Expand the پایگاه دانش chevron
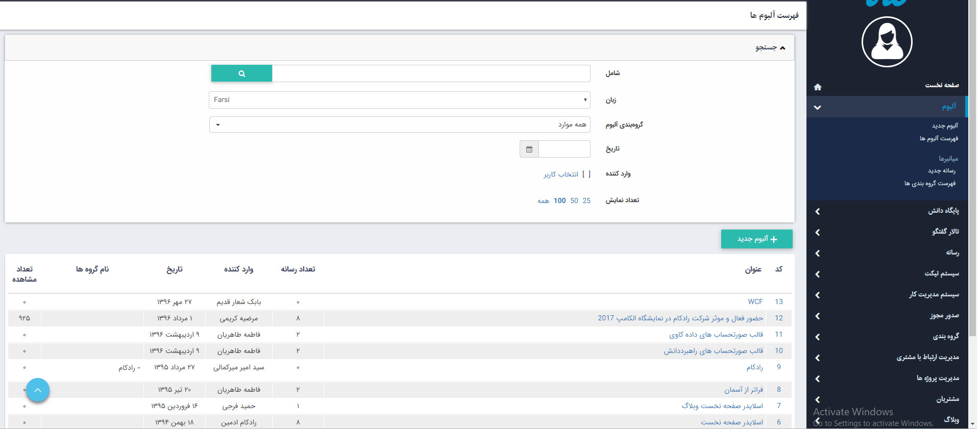980x429 pixels. 817,211
